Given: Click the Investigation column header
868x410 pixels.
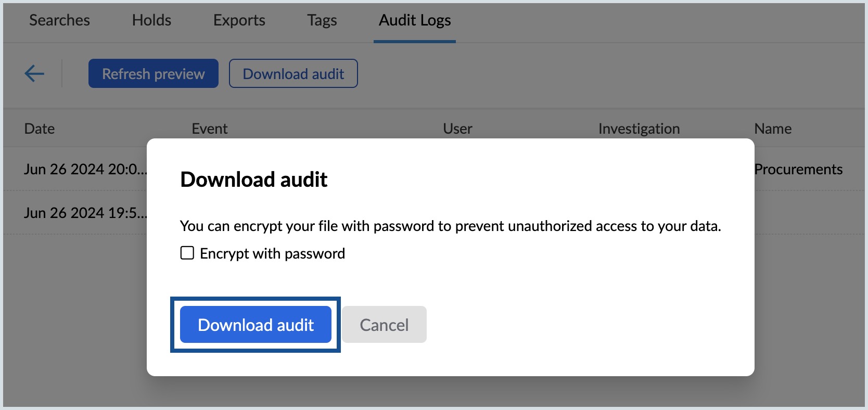Looking at the screenshot, I should click(639, 129).
